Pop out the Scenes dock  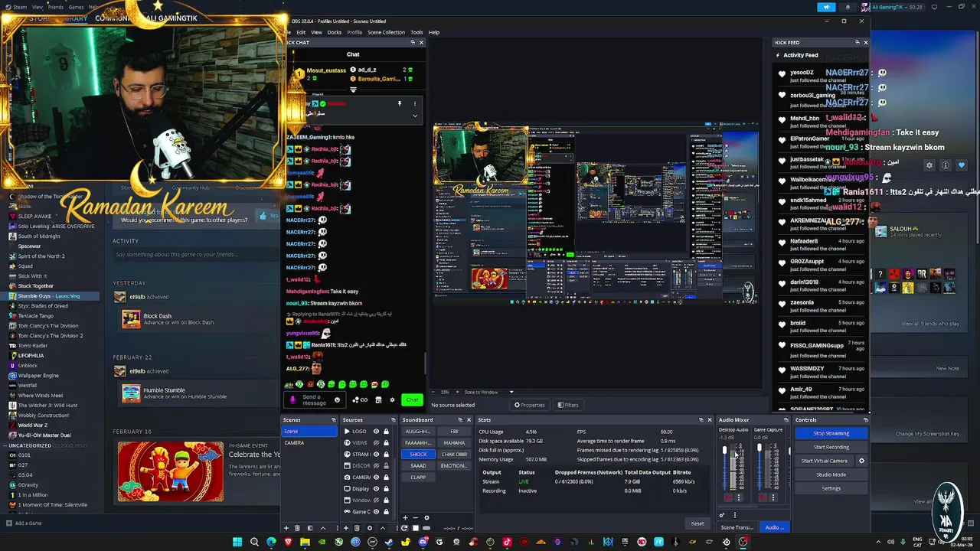(334, 419)
